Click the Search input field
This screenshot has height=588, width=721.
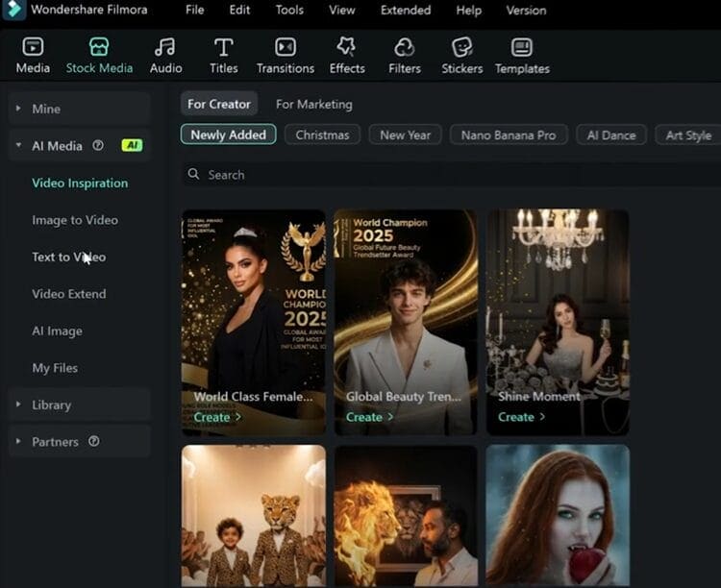click(453, 174)
